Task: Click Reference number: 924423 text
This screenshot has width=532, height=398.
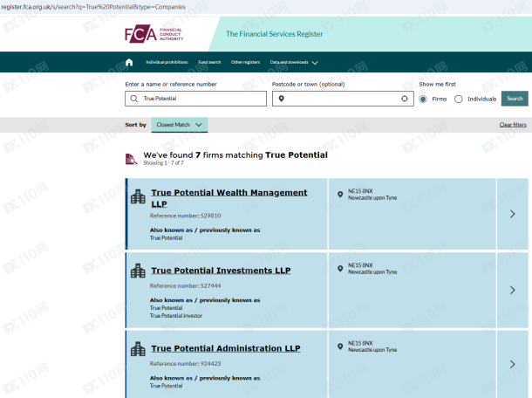Action: (x=185, y=364)
